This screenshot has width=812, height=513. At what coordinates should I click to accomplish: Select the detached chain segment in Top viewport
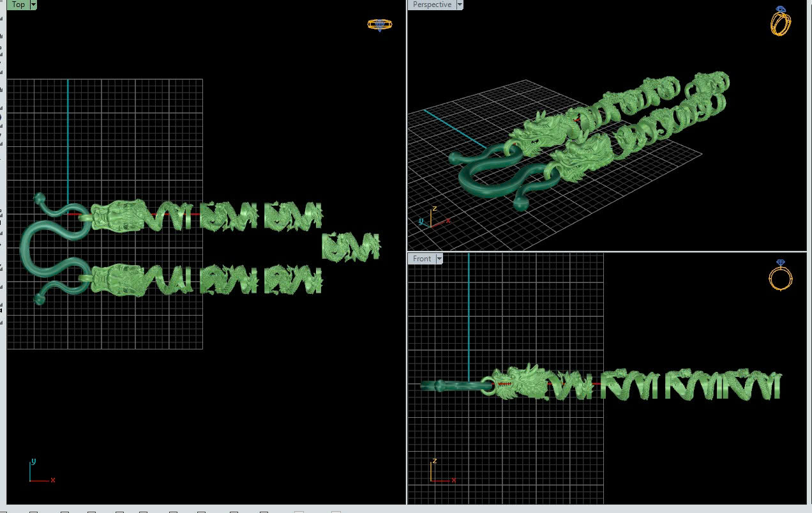coord(351,247)
